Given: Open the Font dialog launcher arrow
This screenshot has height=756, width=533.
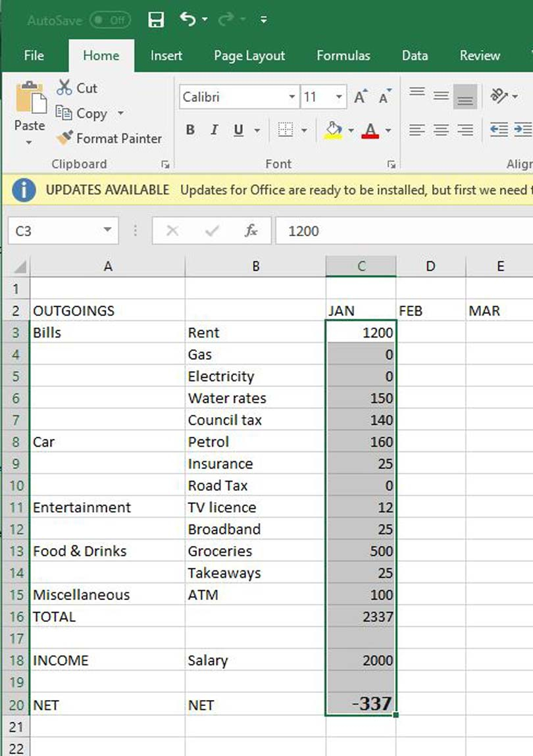Looking at the screenshot, I should coord(392,164).
